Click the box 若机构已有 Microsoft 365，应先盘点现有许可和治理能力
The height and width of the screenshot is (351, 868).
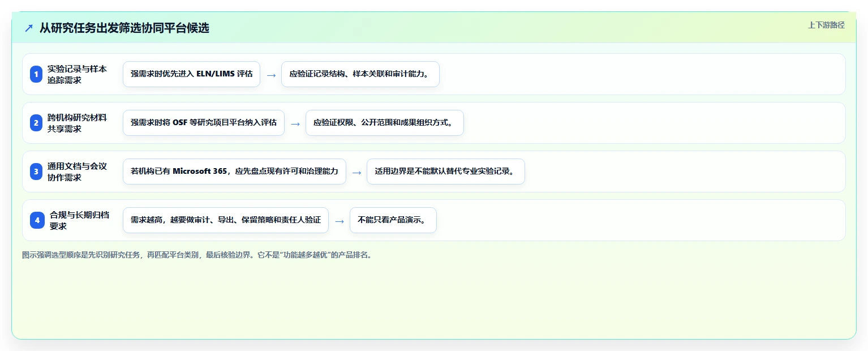click(234, 172)
